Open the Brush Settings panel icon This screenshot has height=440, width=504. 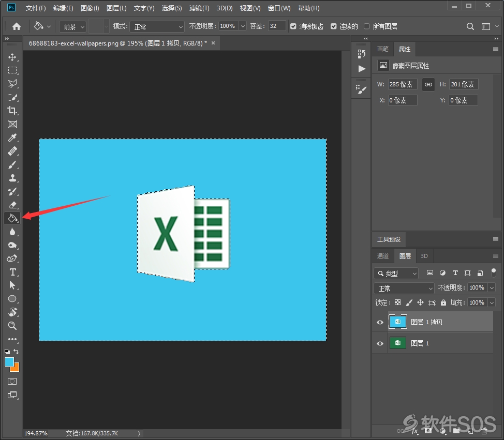click(361, 90)
